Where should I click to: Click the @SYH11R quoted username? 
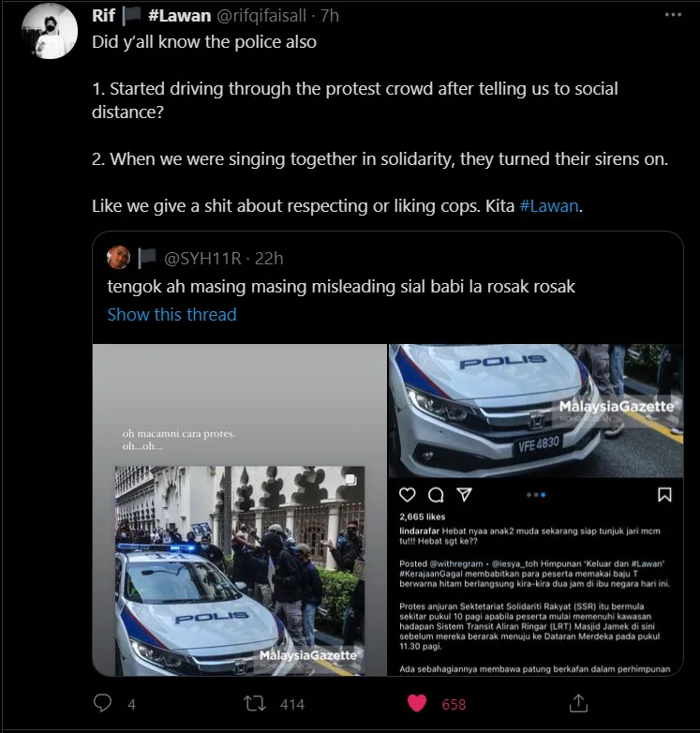click(x=203, y=258)
